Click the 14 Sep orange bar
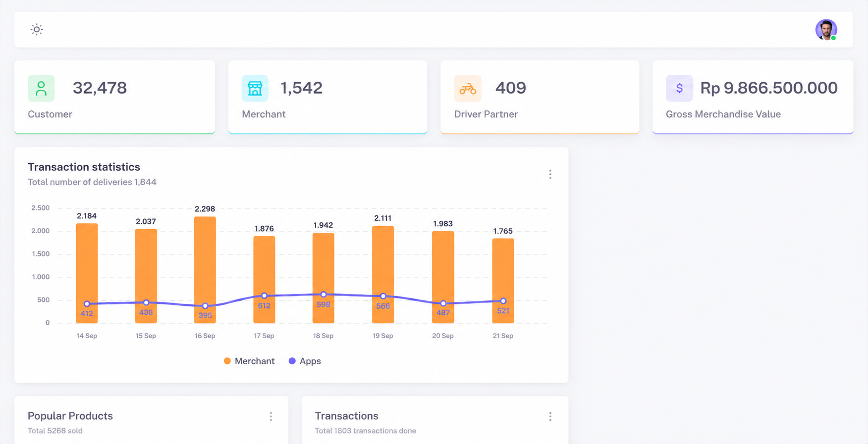 (87, 273)
